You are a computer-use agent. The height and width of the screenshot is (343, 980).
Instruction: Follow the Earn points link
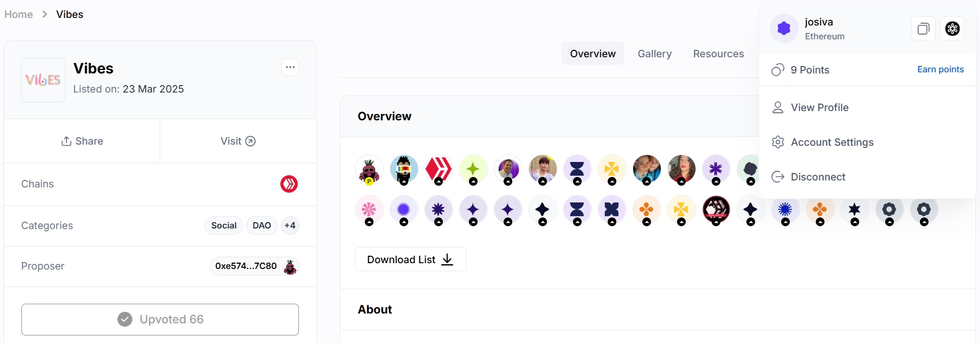point(941,69)
